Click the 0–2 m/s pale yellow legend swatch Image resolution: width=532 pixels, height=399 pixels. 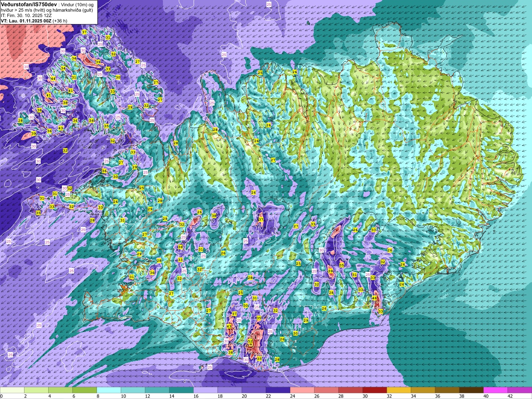pyautogui.click(x=12, y=390)
